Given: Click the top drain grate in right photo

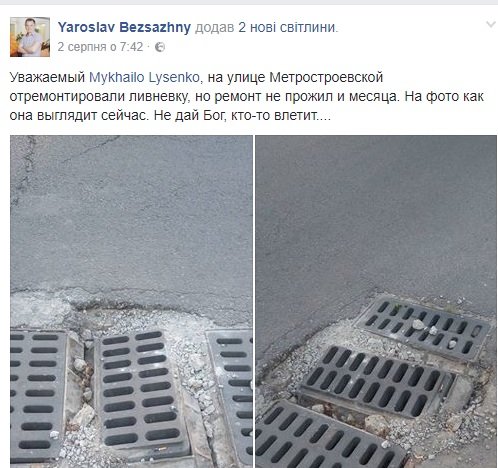Looking at the screenshot, I should click(423, 329).
